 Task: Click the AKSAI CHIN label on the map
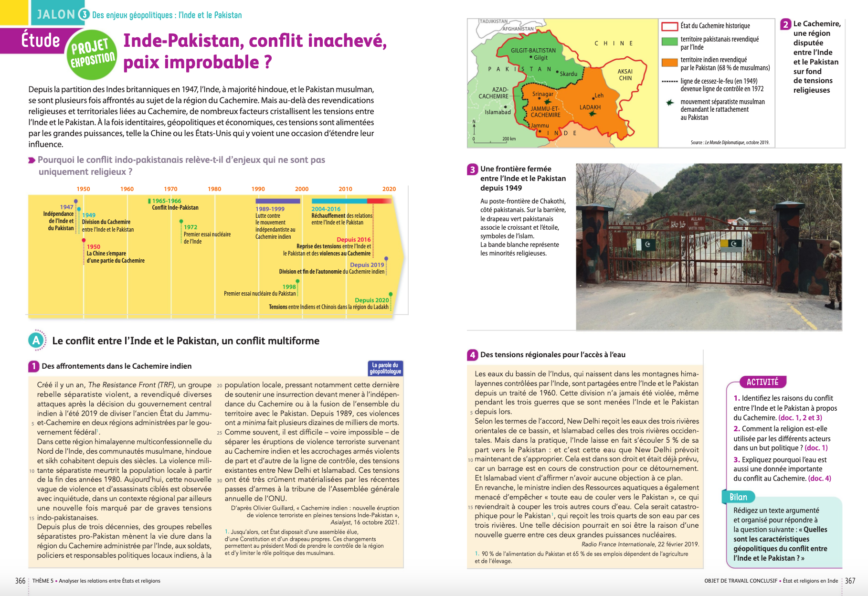[x=625, y=75]
